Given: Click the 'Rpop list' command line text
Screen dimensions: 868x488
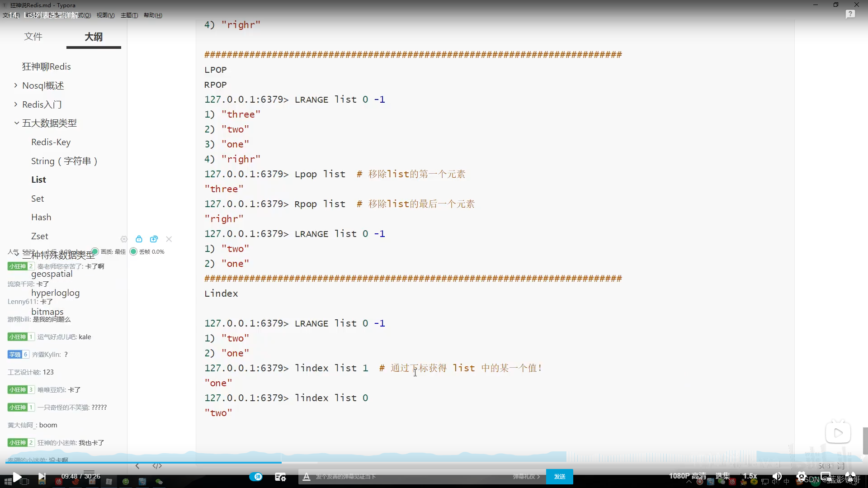Looking at the screenshot, I should pyautogui.click(x=320, y=204).
